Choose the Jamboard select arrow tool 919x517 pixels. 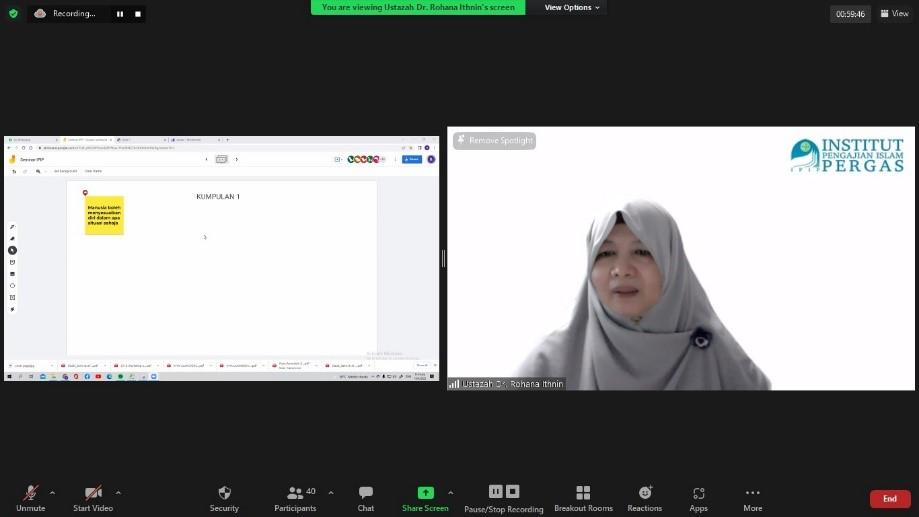tap(12, 250)
